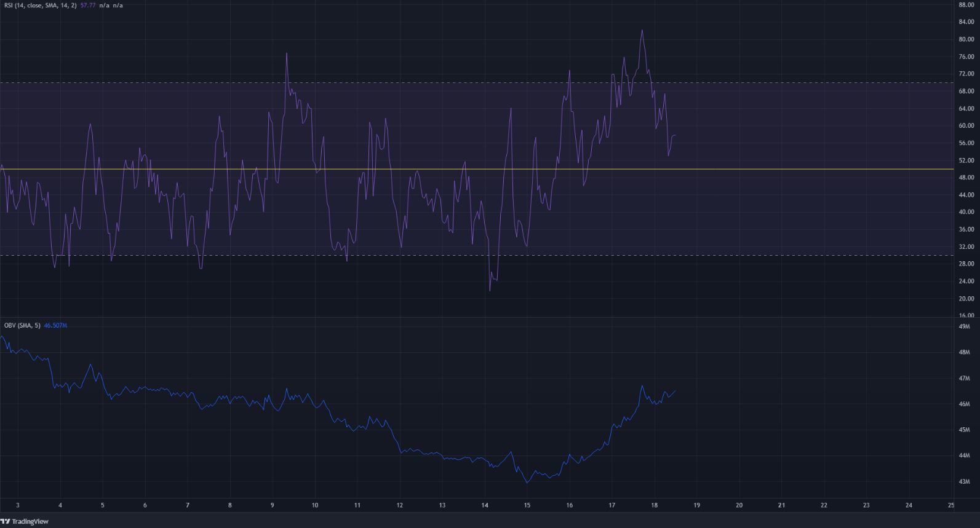Image resolution: width=980 pixels, height=528 pixels.
Task: Click date 25 on the time axis
Action: coord(951,505)
